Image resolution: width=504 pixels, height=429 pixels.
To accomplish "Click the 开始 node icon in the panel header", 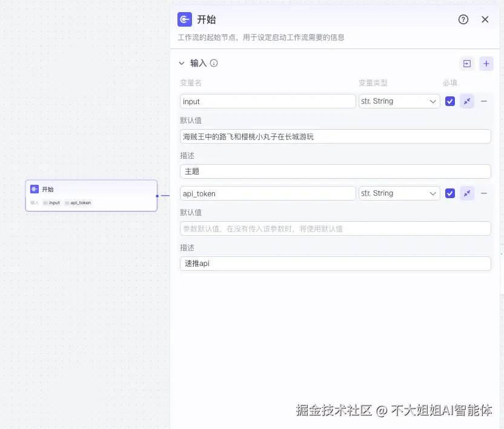I will [184, 19].
